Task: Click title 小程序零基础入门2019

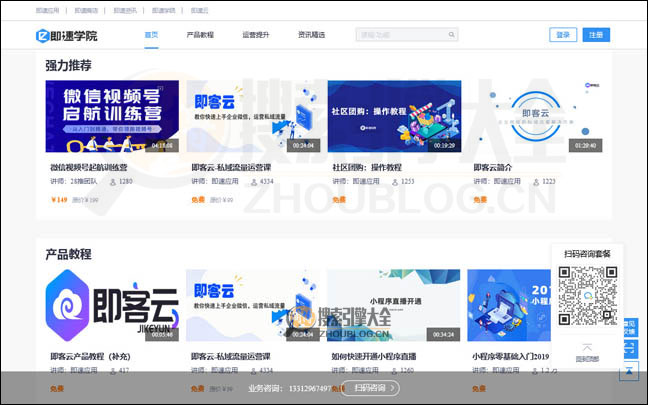Action: [x=510, y=356]
